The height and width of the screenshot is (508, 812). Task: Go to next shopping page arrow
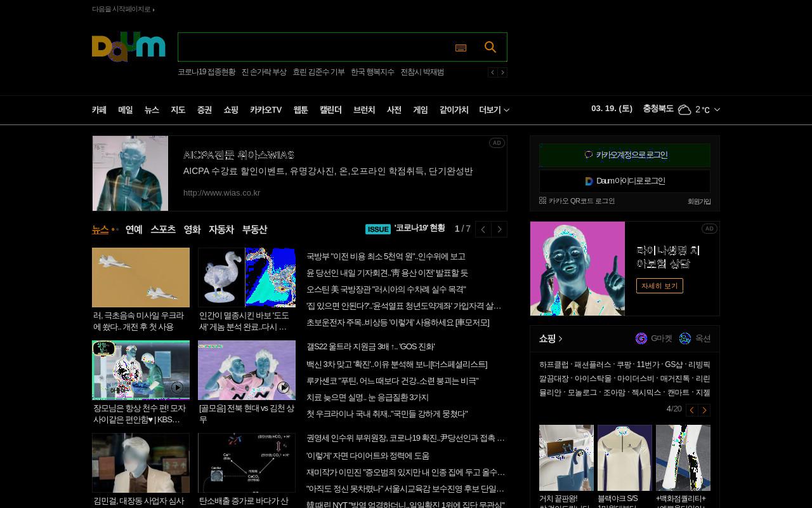(704, 410)
